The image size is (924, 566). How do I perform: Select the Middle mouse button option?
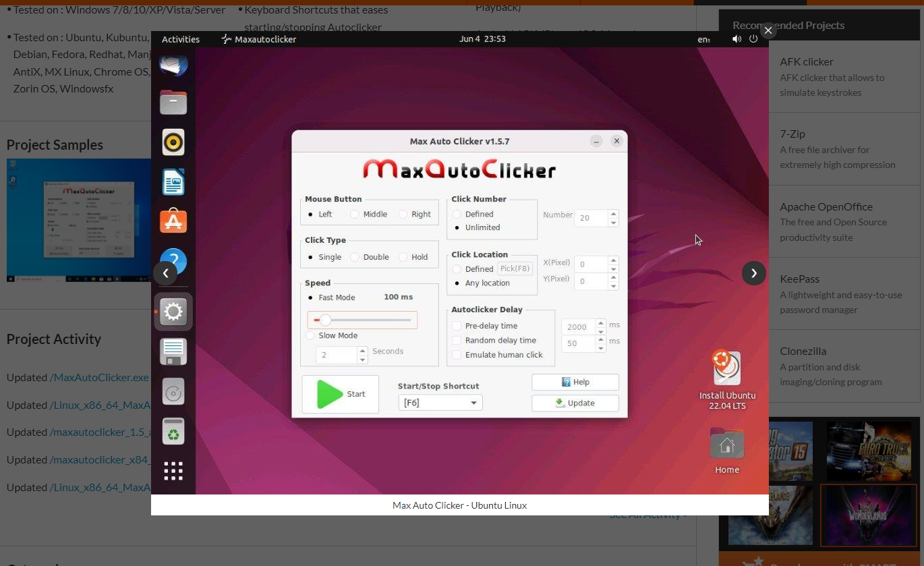coord(354,214)
